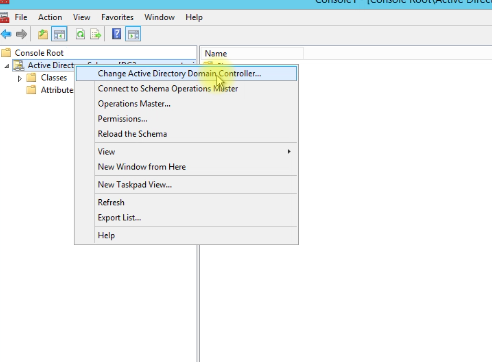492x362 pixels.
Task: Select the Classes tree item label
Action: [x=54, y=78]
